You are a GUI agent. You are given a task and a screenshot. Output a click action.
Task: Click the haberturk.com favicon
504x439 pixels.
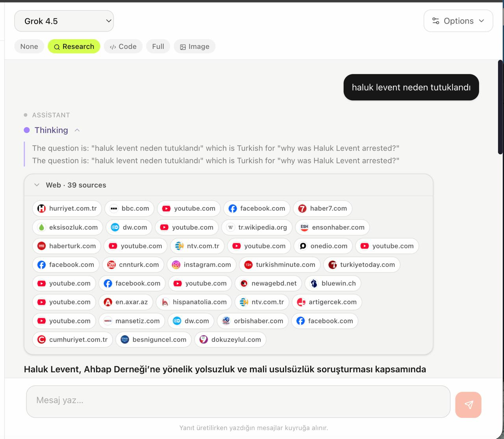click(41, 246)
